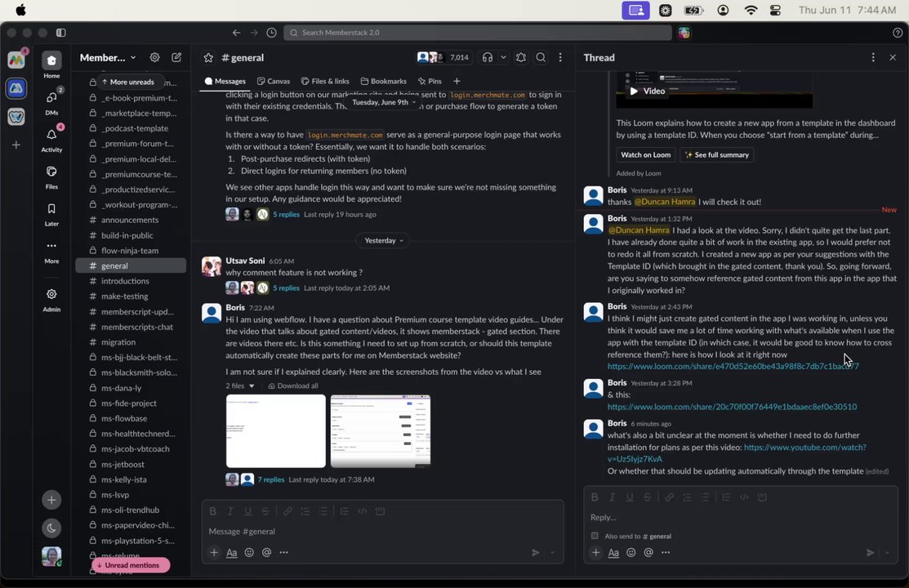Open the help question mark icon
The image size is (909, 588).
898,33
